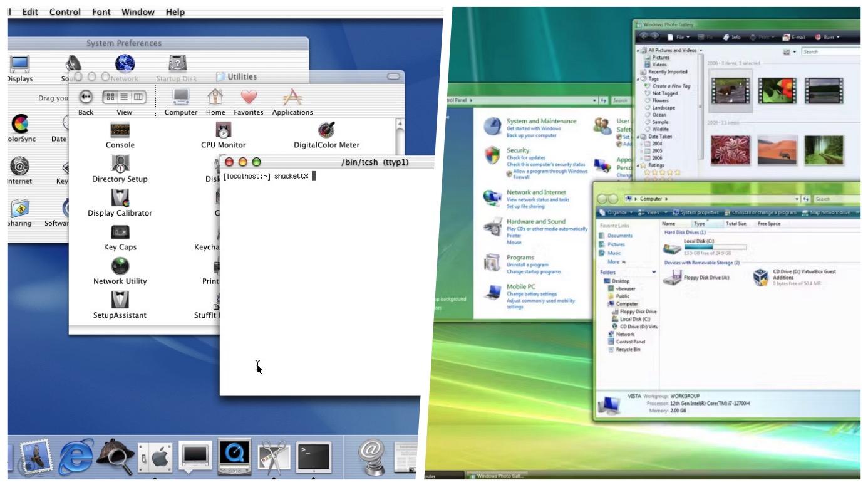Launch Key Caps utility
The width and height of the screenshot is (868, 487).
click(x=120, y=238)
